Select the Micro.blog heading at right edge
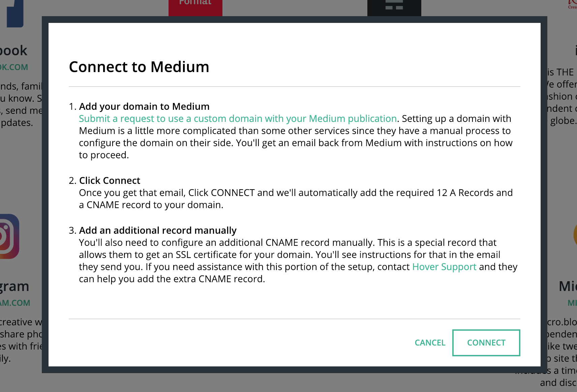This screenshot has width=577, height=392. point(568,286)
